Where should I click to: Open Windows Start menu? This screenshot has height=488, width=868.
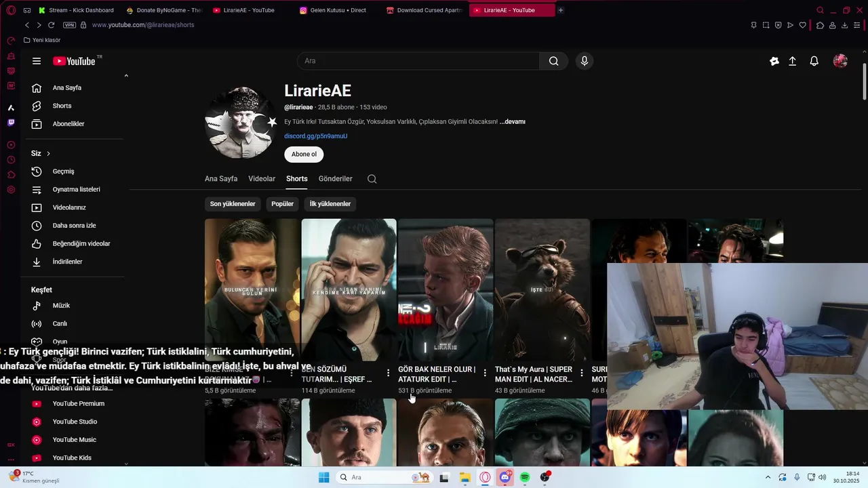[x=323, y=478]
